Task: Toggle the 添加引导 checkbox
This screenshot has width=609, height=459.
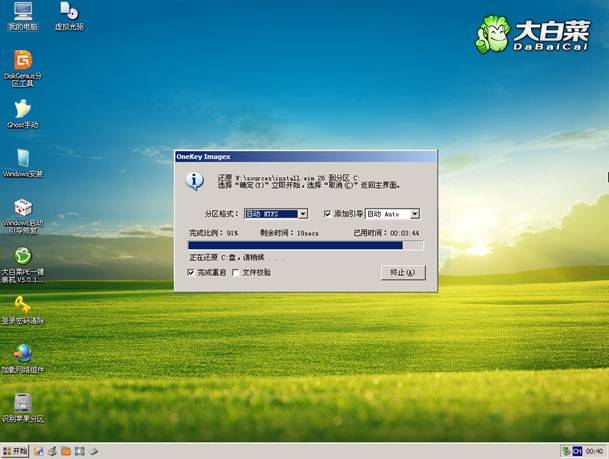Action: 328,214
